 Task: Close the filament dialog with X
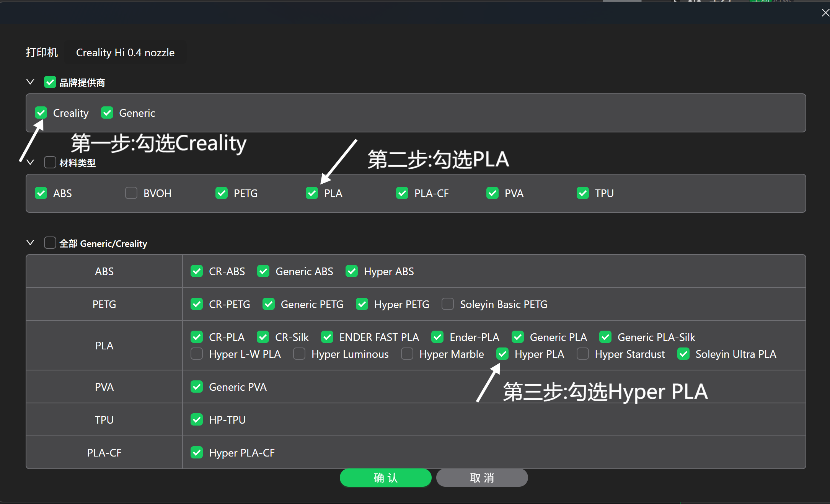[825, 13]
